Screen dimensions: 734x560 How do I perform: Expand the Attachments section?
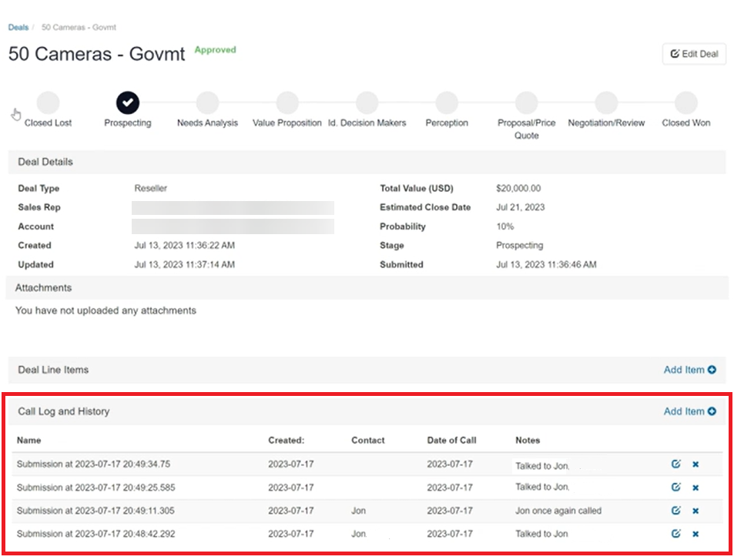[43, 287]
